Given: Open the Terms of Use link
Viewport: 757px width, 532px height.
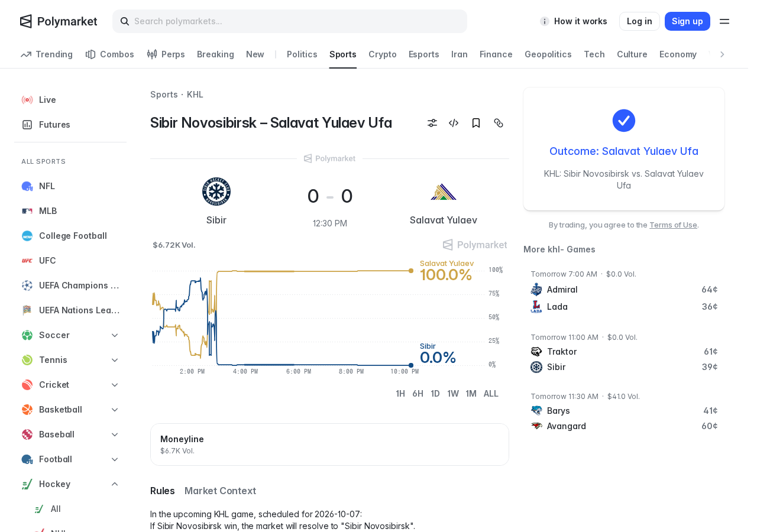Looking at the screenshot, I should pyautogui.click(x=673, y=225).
